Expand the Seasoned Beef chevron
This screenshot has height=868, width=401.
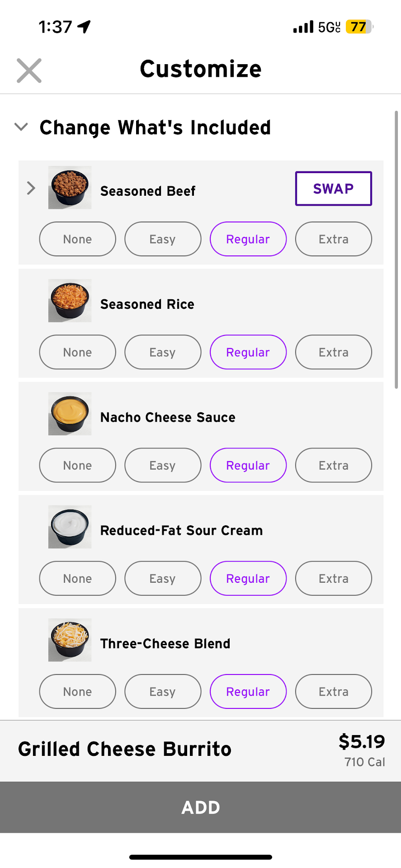tap(31, 188)
